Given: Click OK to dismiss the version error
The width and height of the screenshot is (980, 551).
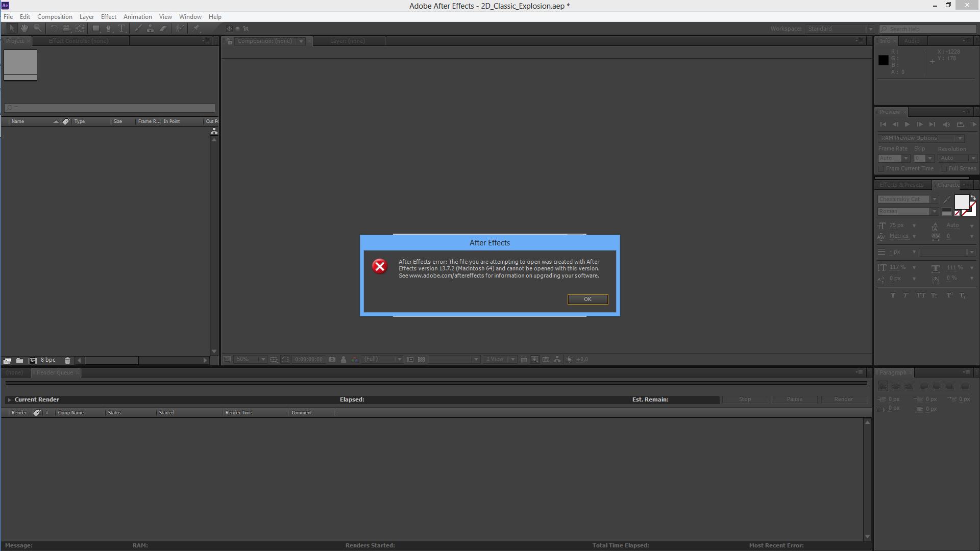Looking at the screenshot, I should click(586, 298).
